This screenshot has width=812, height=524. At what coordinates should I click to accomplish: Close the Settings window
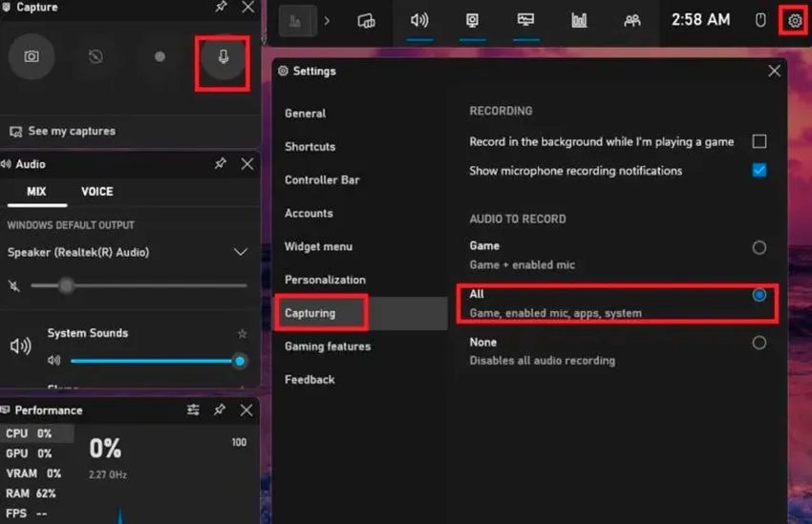pos(774,71)
